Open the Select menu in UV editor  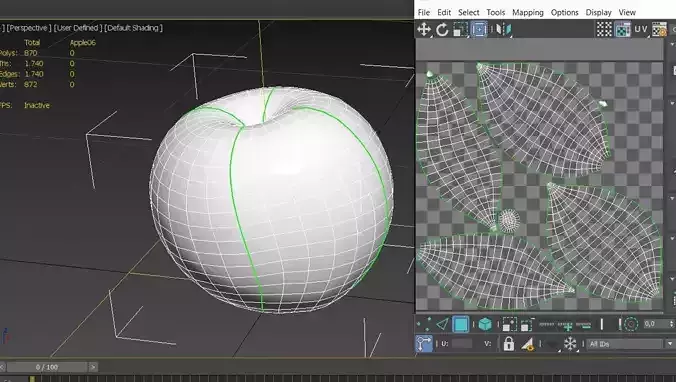469,13
